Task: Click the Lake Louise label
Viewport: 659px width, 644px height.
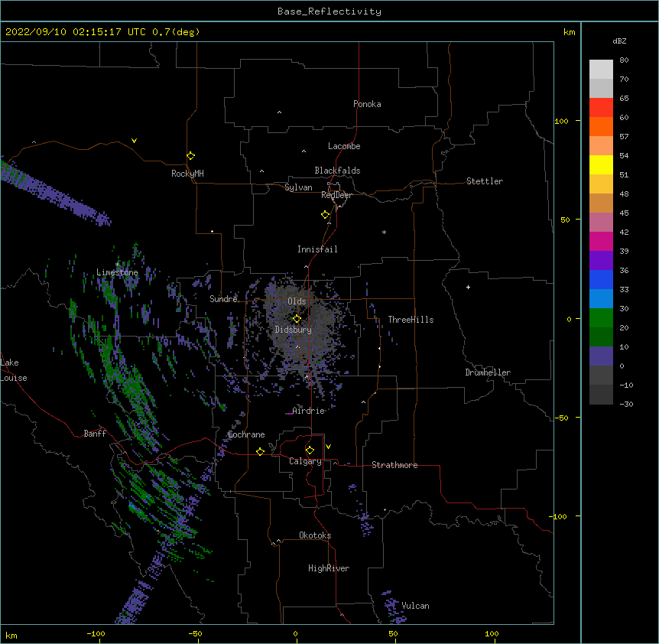Action: pyautogui.click(x=13, y=370)
